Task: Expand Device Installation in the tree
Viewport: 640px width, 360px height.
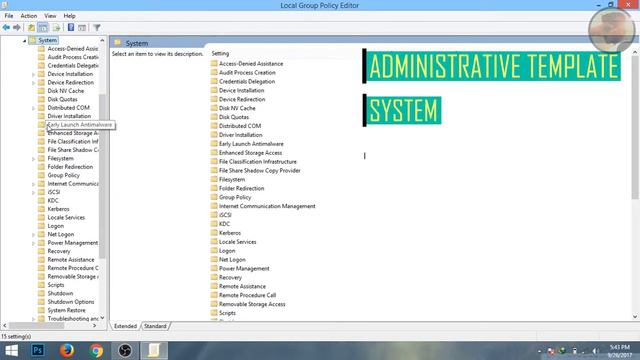Action: point(33,74)
